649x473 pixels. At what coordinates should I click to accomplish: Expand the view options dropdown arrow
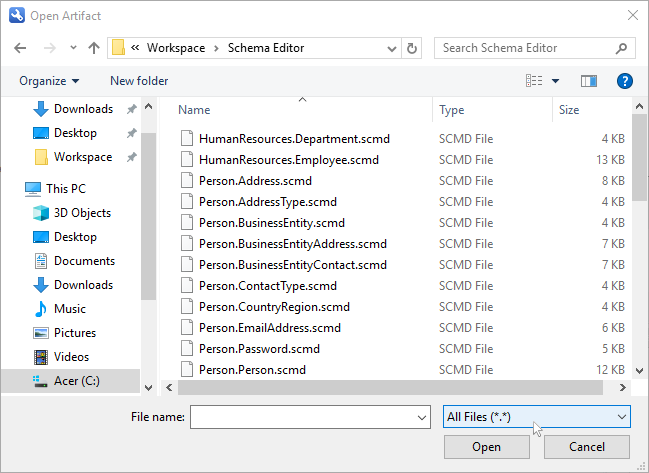556,81
